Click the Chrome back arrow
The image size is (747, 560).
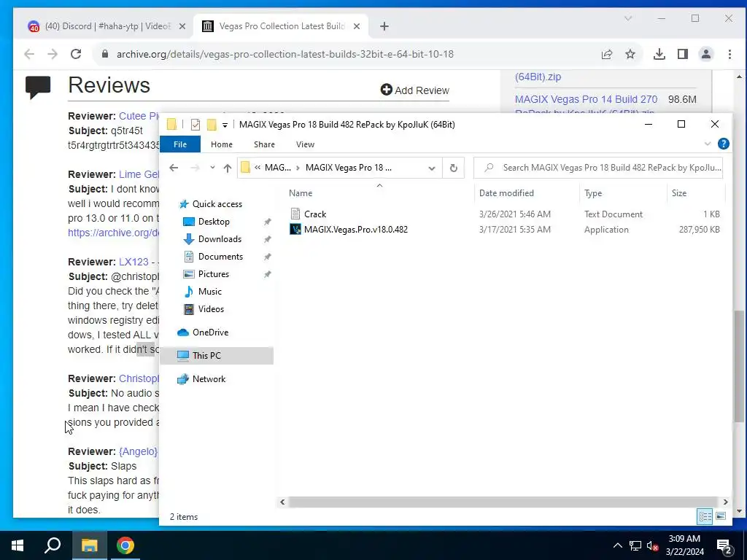29,54
